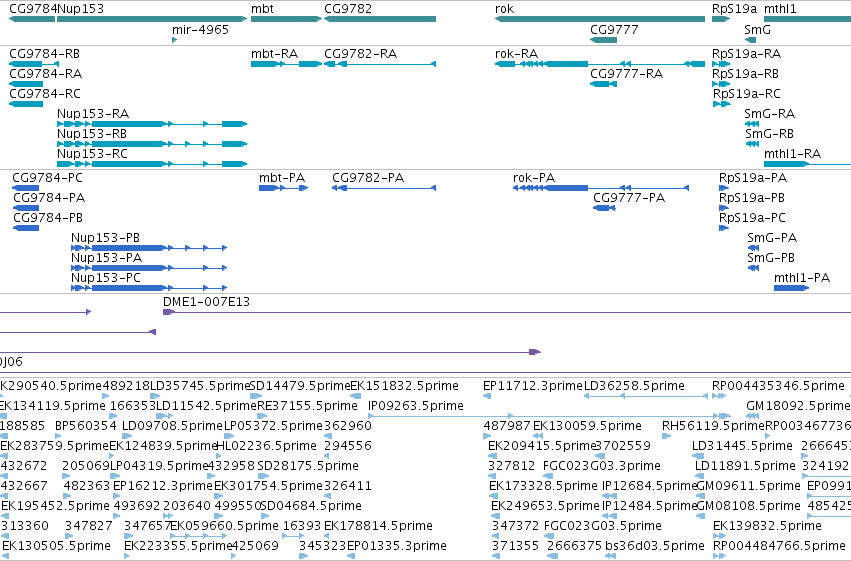
Task: Select EST LD35745.5prime
Action: [157, 396]
